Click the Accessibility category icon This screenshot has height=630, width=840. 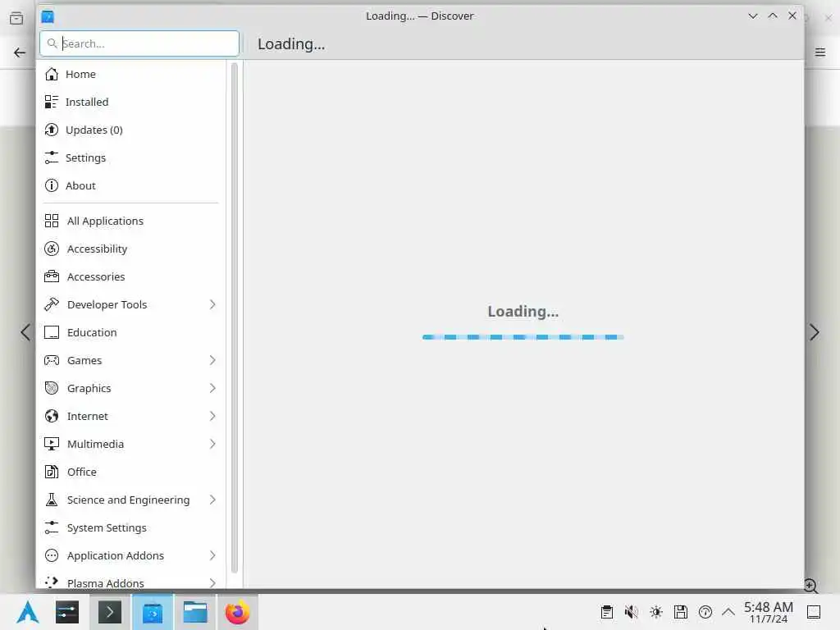pos(52,249)
